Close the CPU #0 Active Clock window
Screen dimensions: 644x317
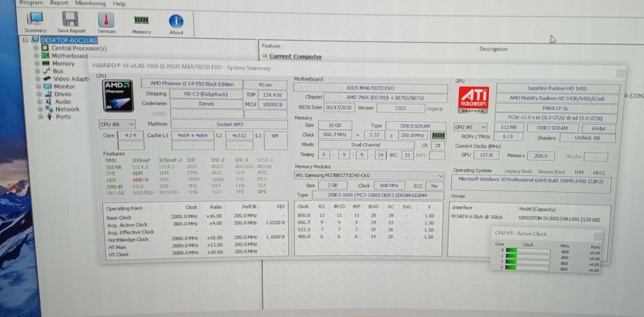click(x=598, y=236)
